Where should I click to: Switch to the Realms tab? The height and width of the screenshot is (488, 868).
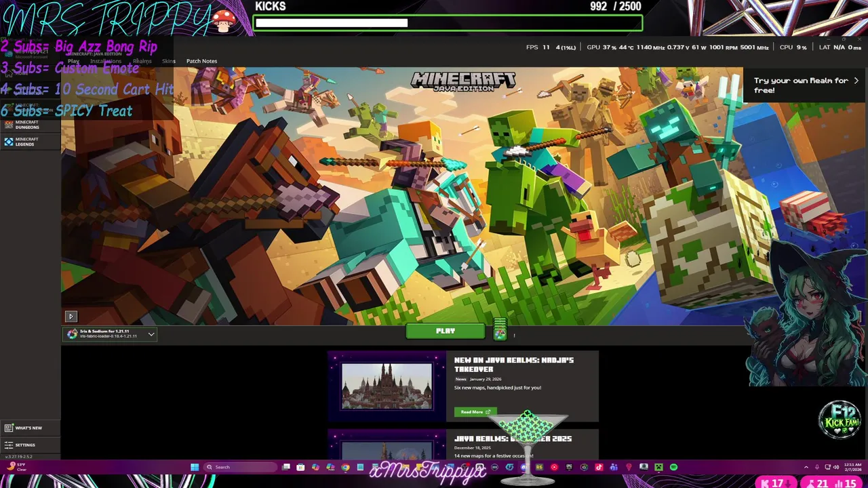[x=142, y=61]
